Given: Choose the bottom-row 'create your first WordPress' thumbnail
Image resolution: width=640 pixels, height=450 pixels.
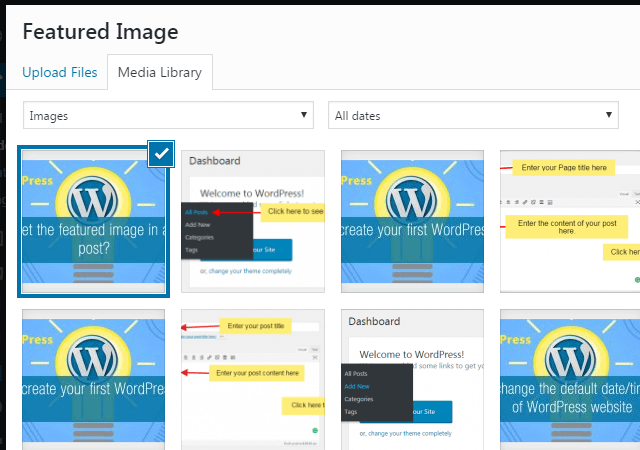Looking at the screenshot, I should pos(93,379).
